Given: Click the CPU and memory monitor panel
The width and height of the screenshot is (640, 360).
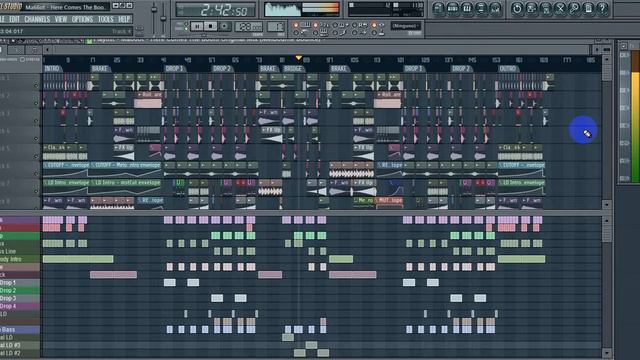Looking at the screenshot, I should 386,9.
